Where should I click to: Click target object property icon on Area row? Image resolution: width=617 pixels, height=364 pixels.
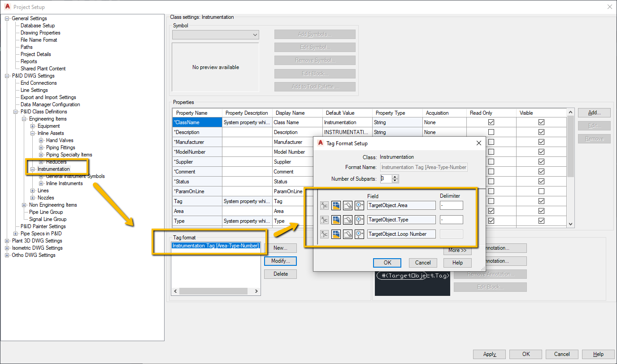(359, 205)
